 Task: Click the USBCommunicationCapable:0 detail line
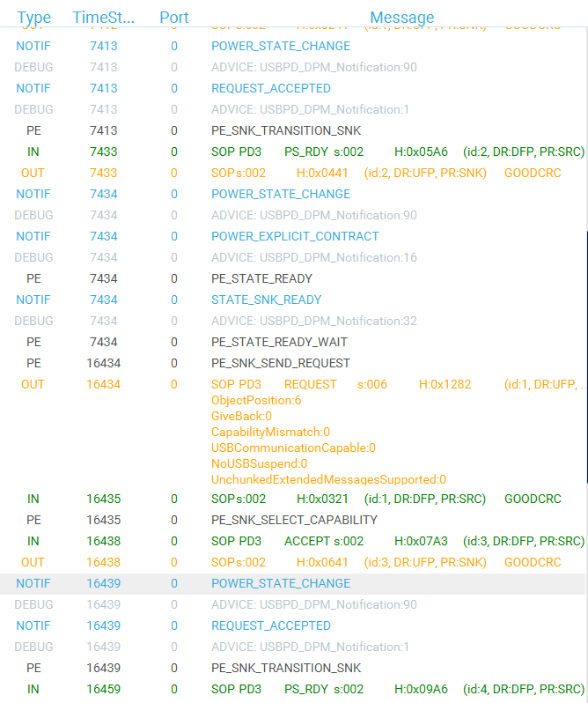[x=293, y=448]
